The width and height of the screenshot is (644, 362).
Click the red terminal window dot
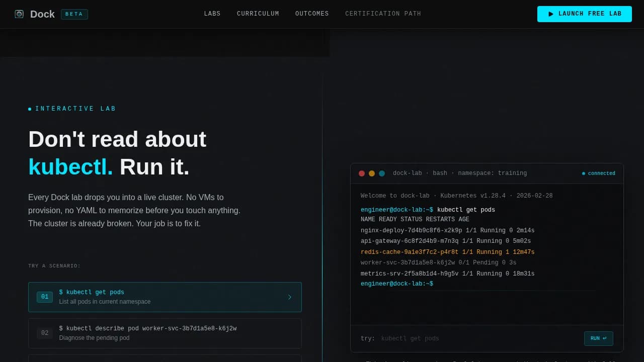(x=362, y=173)
